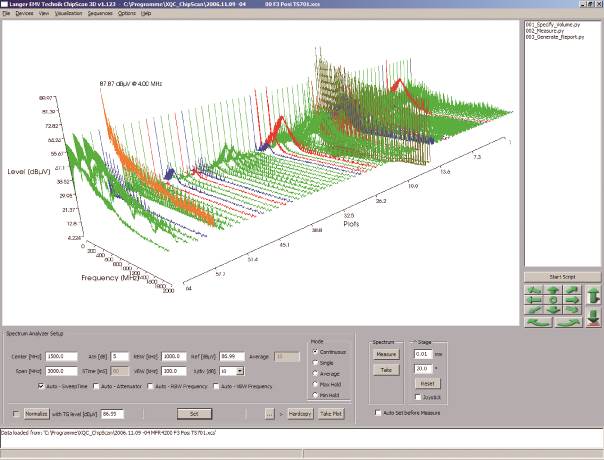Click the rotate left curved arrow
Image resolution: width=604 pixels, height=460 pixels.
[539, 322]
